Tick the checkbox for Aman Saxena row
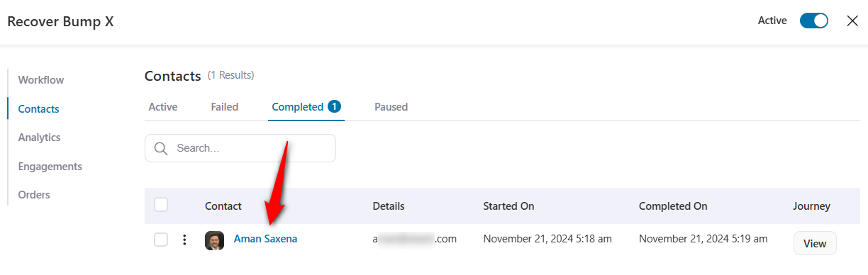 coord(161,240)
